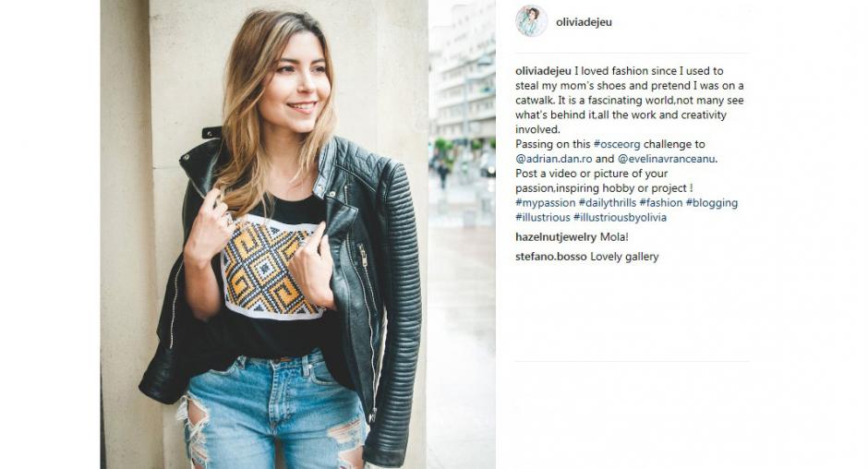Screen dimensions: 868x469
Task: Visit the @adrian.dan.ro mention
Action: (x=553, y=159)
